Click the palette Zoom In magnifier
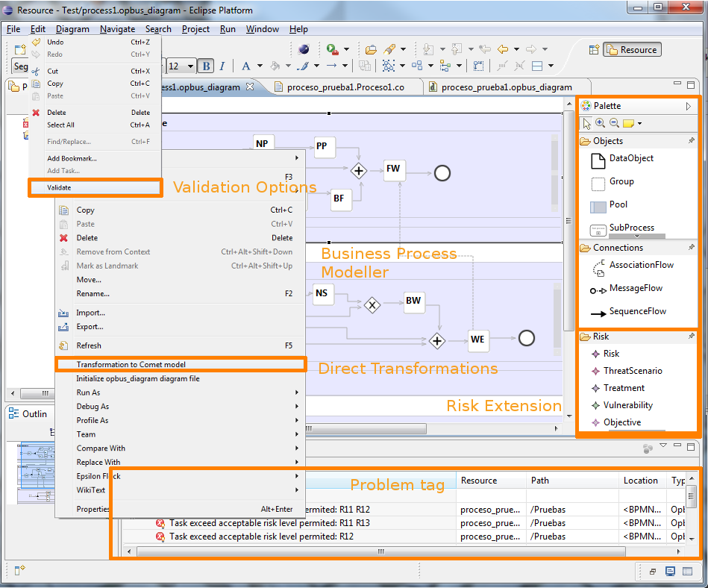 tap(600, 123)
